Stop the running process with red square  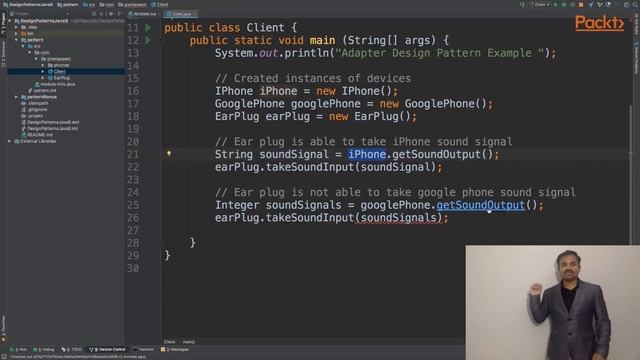(x=581, y=4)
